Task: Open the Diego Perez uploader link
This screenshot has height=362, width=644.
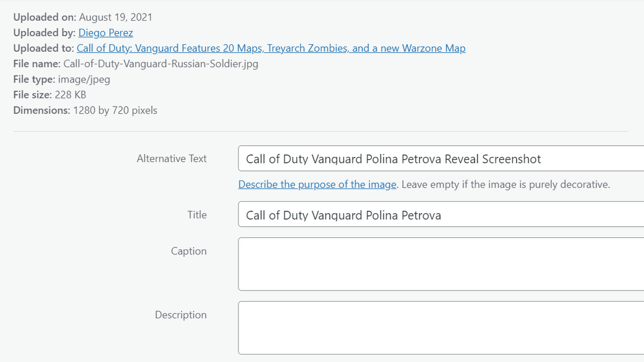Action: (106, 33)
